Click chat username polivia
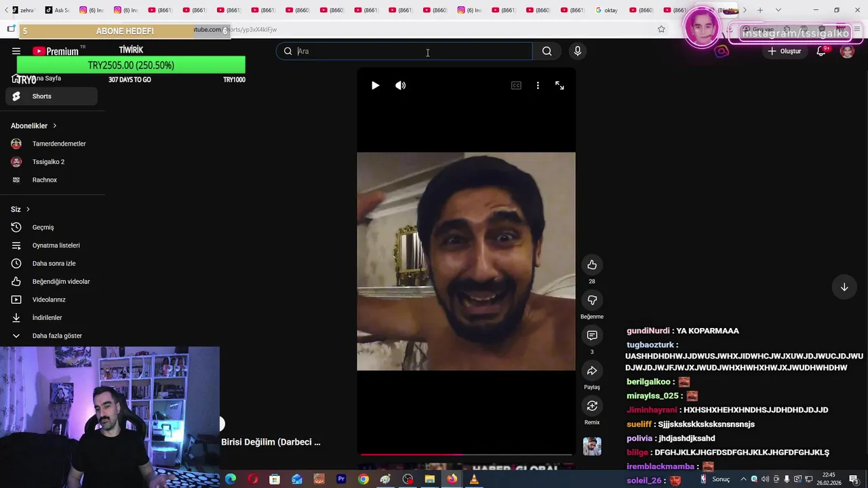The width and height of the screenshot is (868, 488). point(639,439)
